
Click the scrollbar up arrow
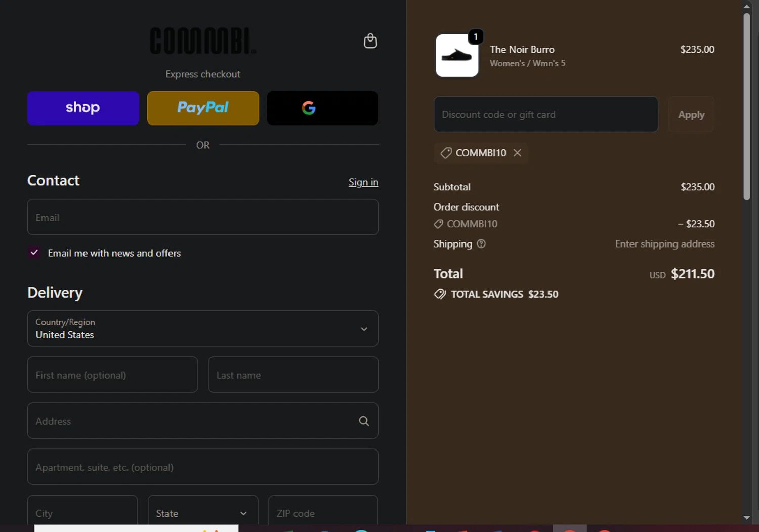coord(747,6)
